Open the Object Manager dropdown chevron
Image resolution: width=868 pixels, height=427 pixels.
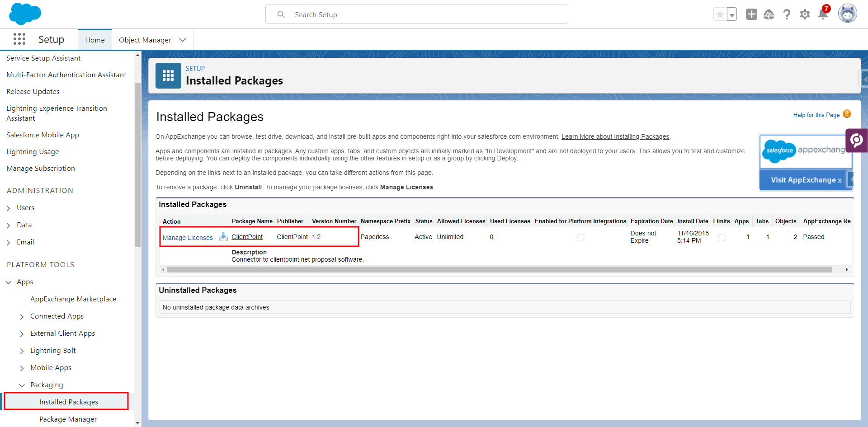tap(183, 40)
